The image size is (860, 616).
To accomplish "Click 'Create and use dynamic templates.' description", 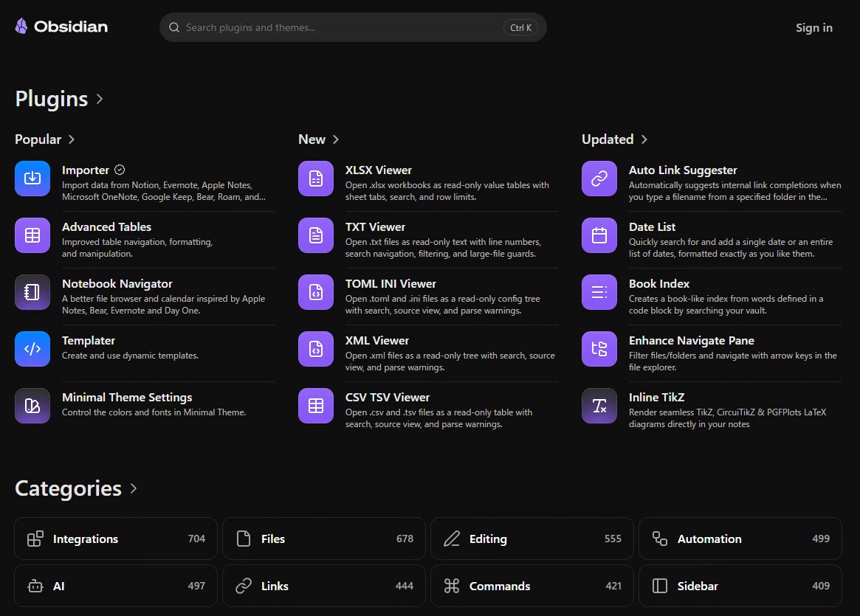I will pyautogui.click(x=130, y=356).
